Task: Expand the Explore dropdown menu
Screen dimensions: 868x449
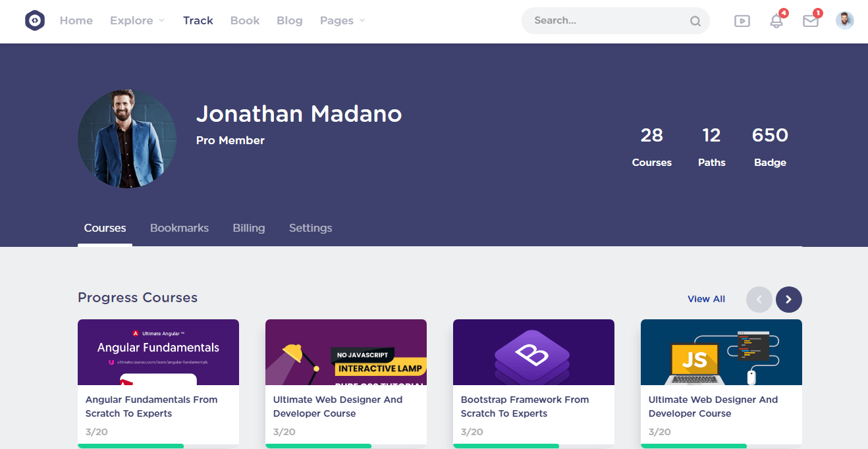Action: [x=137, y=20]
